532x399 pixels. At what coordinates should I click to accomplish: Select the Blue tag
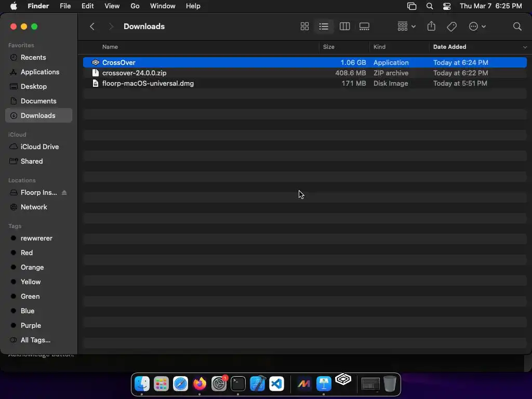(38, 311)
